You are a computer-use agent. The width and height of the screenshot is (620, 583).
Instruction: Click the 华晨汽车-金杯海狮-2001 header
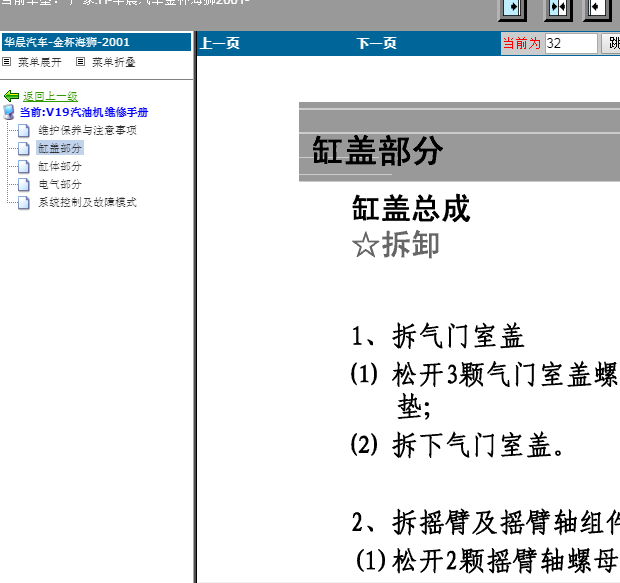tap(96, 42)
